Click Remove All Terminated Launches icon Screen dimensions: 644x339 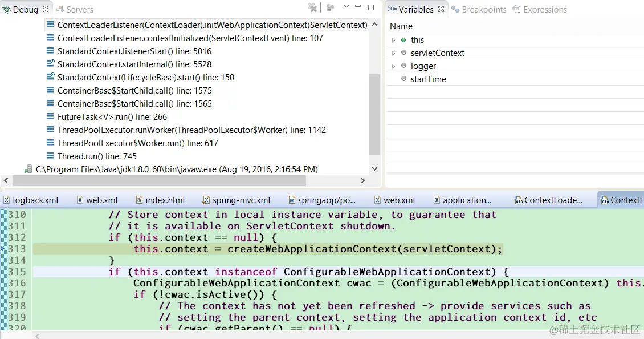pyautogui.click(x=312, y=7)
